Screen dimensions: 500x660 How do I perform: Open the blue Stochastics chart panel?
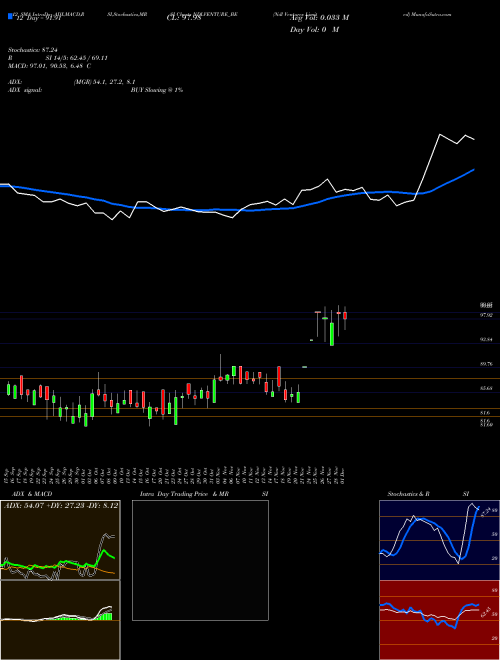point(439,540)
